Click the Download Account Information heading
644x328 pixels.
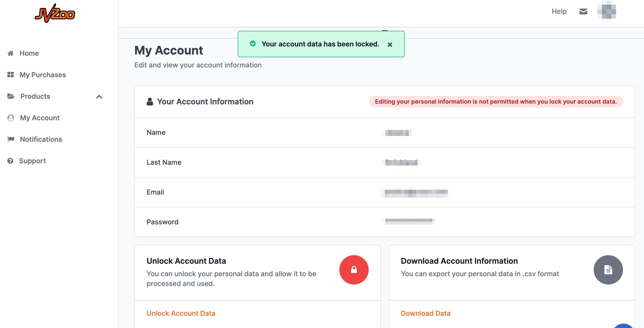click(459, 261)
